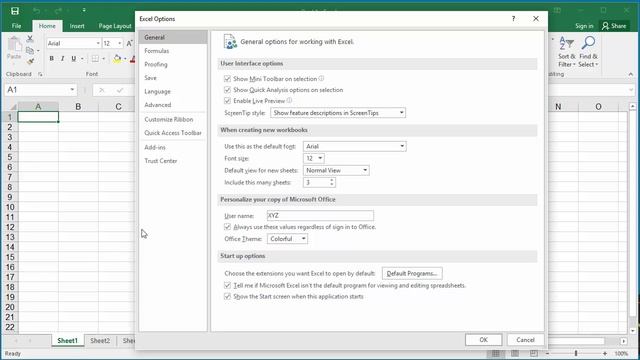Toggle Show Quick Analysis options checkbox
The width and height of the screenshot is (640, 360).
point(227,90)
